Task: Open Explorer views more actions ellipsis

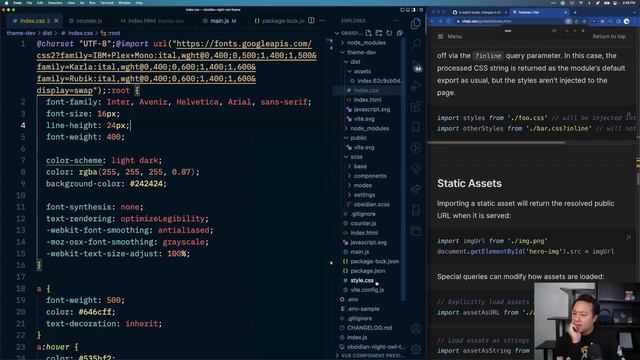Action: (396, 21)
